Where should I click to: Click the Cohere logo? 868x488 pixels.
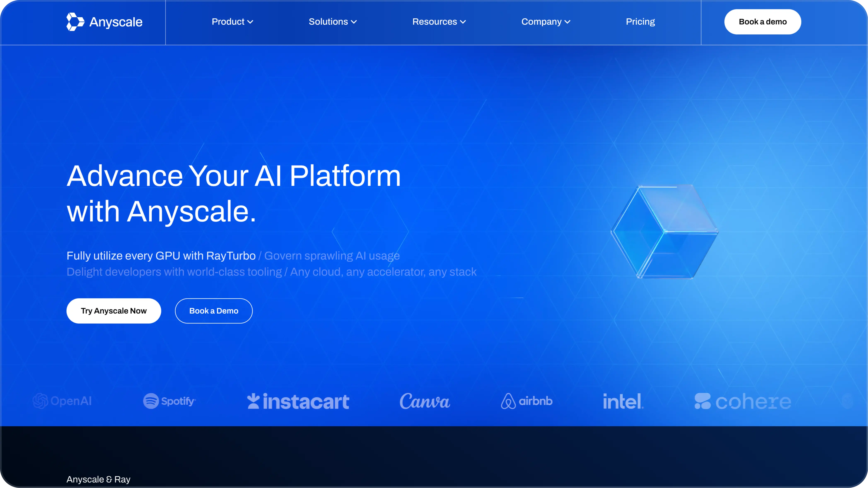[x=743, y=401]
